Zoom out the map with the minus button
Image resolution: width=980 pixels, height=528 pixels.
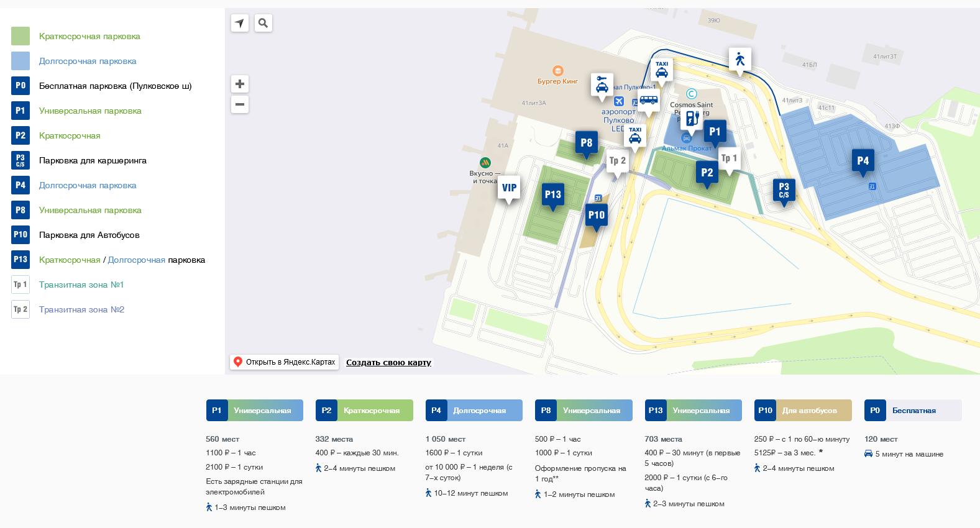coord(240,104)
